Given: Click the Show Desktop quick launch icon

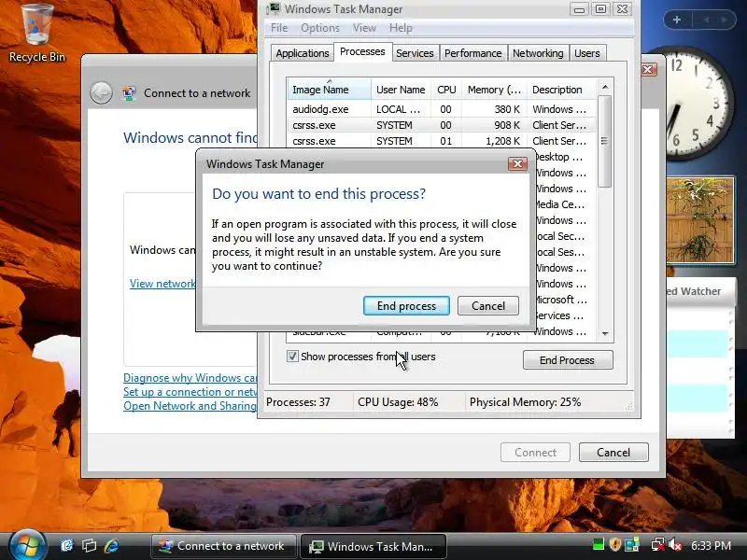Looking at the screenshot, I should tap(67, 546).
